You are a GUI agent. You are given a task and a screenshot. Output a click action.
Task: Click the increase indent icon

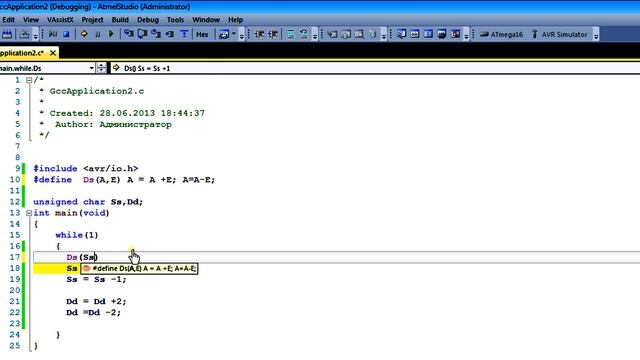273,35
